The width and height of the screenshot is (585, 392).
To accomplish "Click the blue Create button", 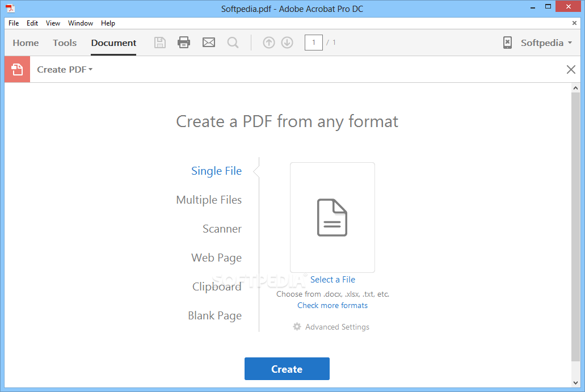I will click(287, 369).
